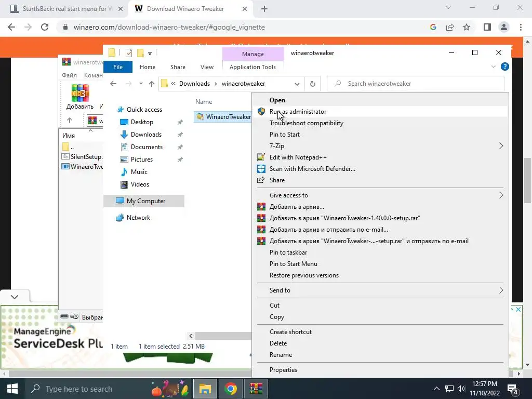
Task: Open Application Tools tab
Action: coord(253,67)
